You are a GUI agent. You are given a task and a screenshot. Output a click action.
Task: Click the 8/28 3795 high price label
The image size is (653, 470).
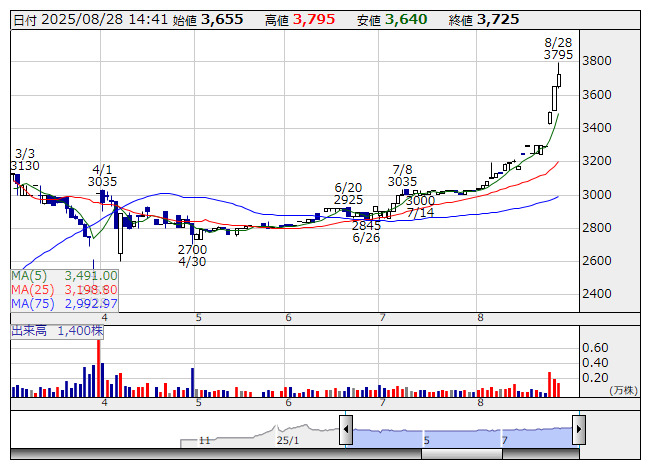(558, 49)
